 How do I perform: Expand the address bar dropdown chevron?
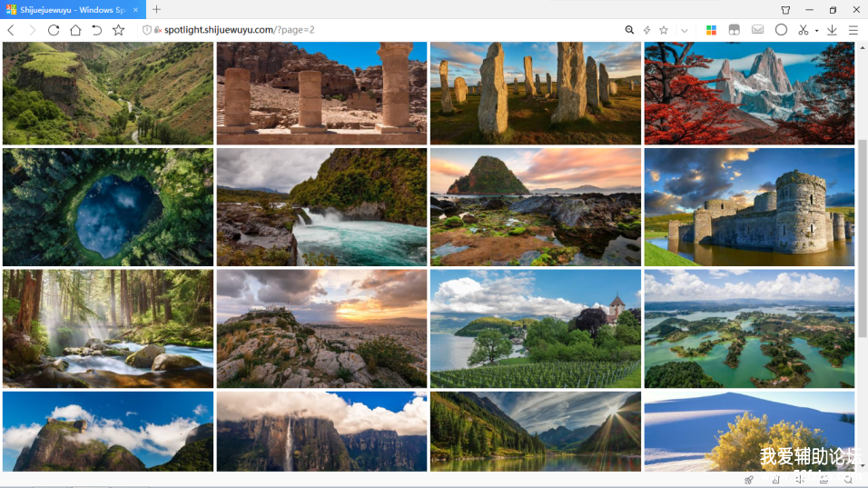tap(684, 30)
